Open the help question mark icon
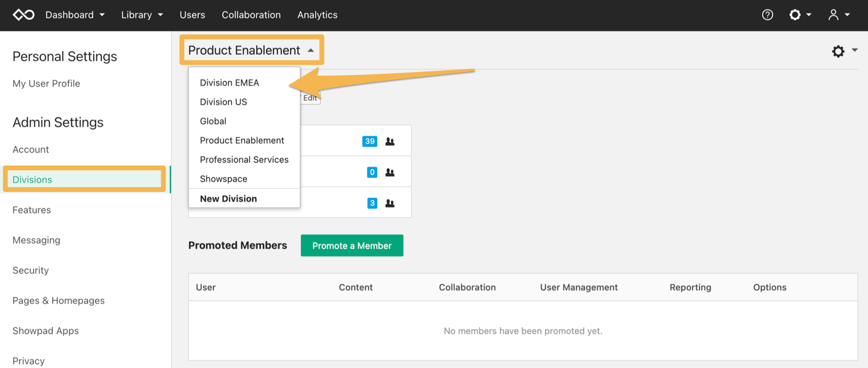 pos(768,15)
